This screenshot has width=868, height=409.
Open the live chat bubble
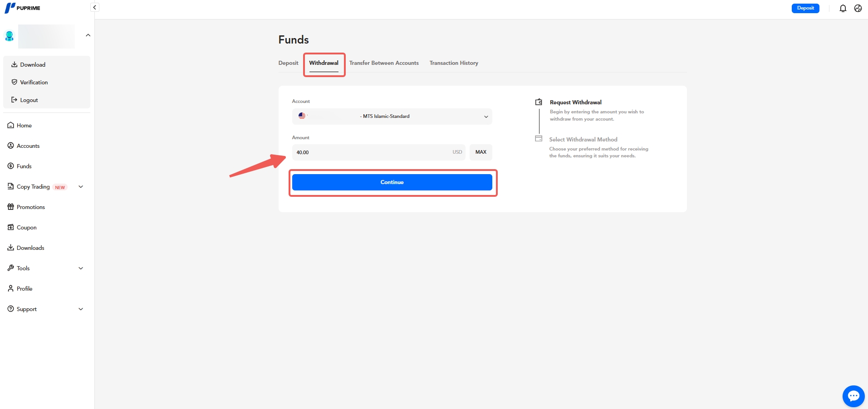(853, 396)
